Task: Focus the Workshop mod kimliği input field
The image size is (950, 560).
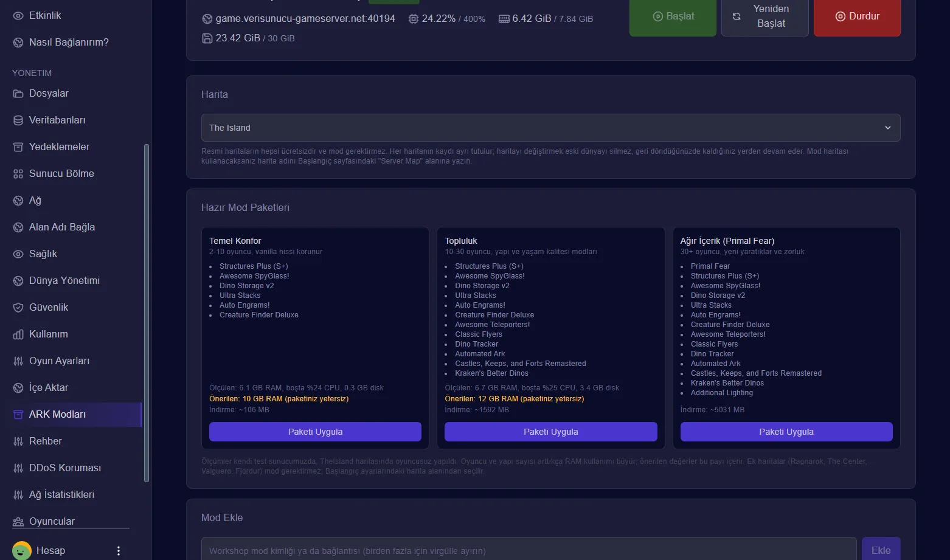Action: pyautogui.click(x=529, y=550)
